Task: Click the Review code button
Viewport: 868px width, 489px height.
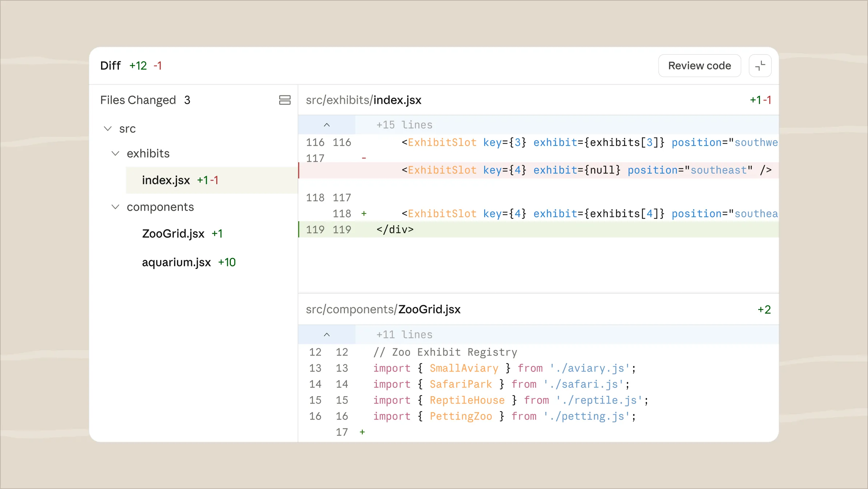Action: point(699,66)
